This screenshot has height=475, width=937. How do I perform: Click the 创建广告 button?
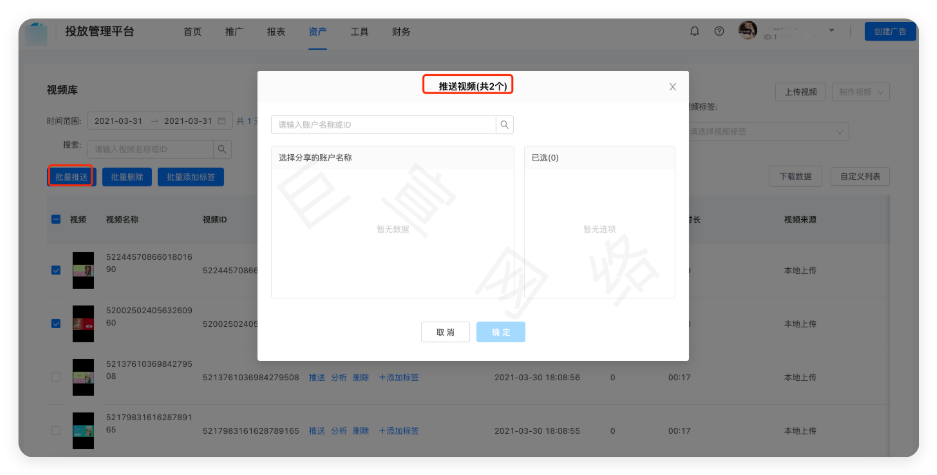pyautogui.click(x=890, y=32)
